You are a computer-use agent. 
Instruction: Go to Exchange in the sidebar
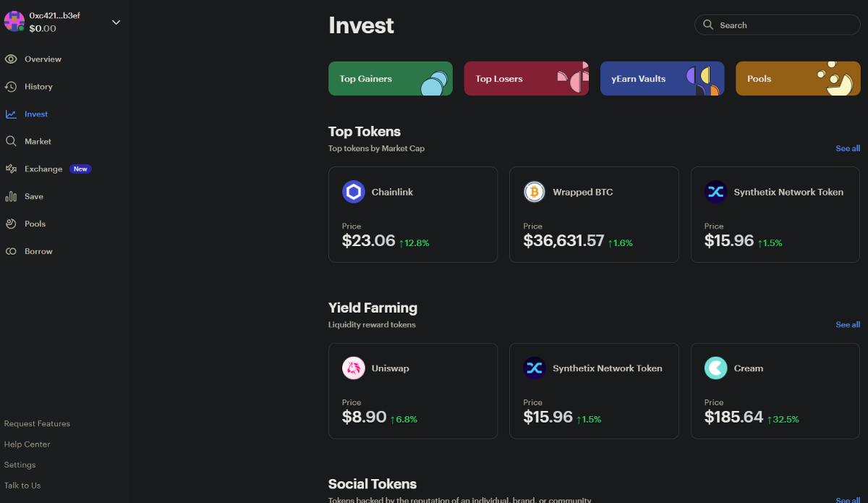(43, 169)
